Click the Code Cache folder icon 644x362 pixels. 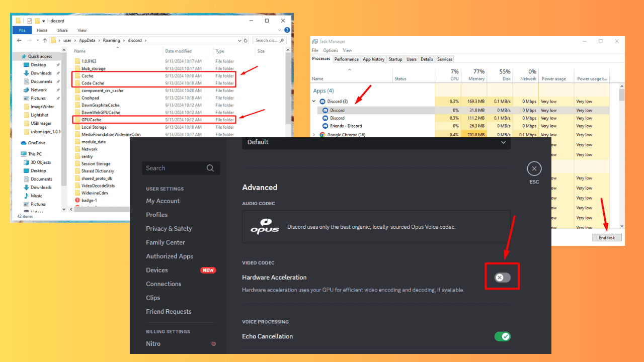point(77,83)
